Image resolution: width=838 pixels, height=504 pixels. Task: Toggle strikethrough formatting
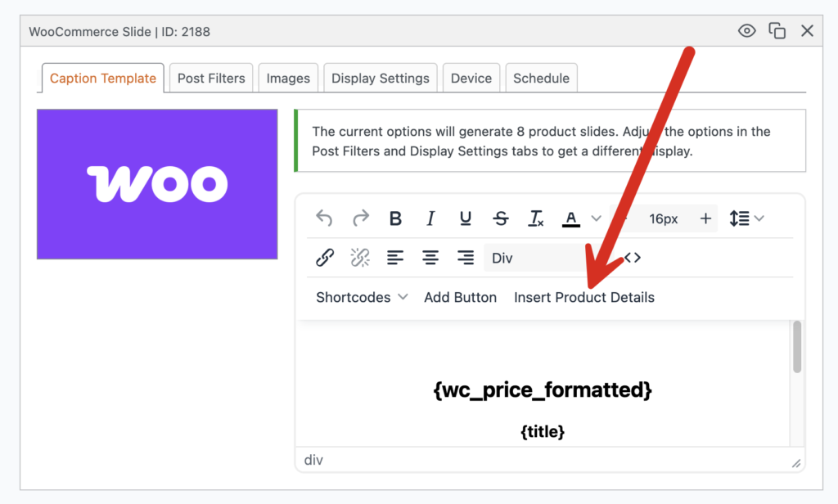(x=500, y=218)
